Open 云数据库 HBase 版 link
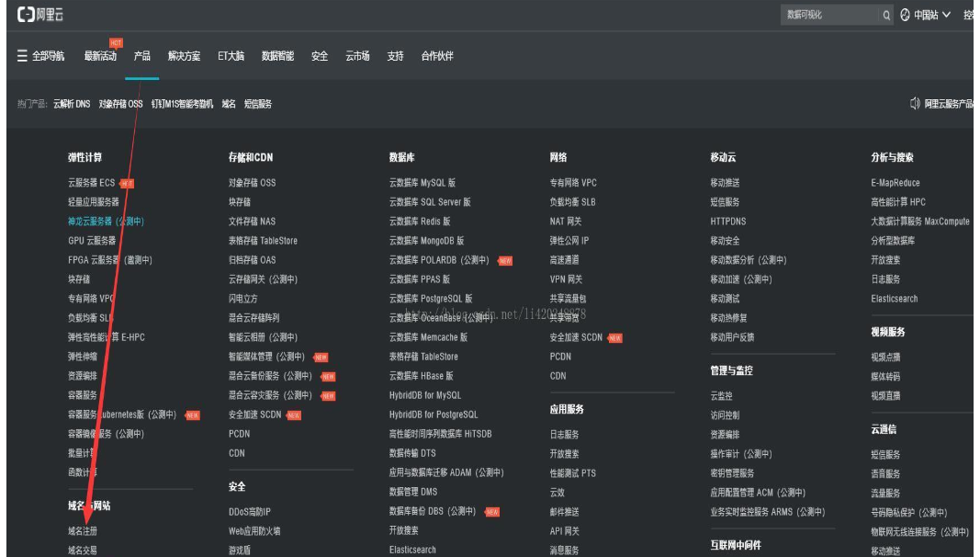Viewport: 980px width, 557px height. [x=422, y=376]
